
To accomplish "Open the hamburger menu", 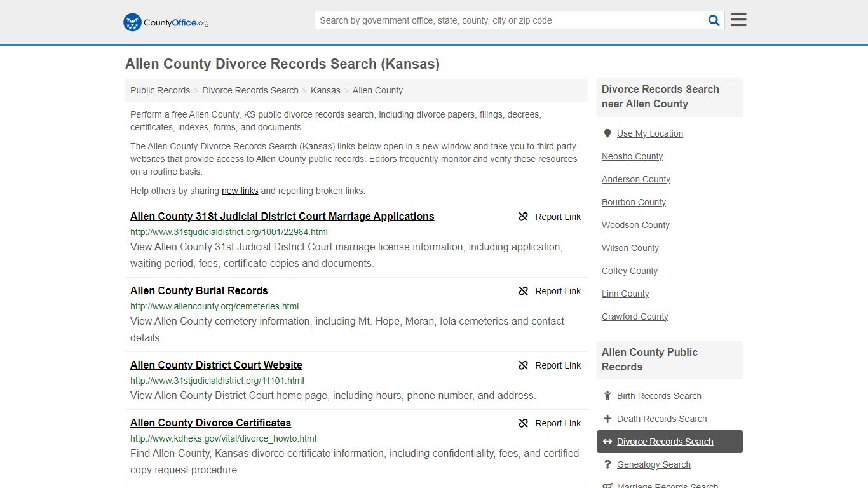I will (x=738, y=20).
